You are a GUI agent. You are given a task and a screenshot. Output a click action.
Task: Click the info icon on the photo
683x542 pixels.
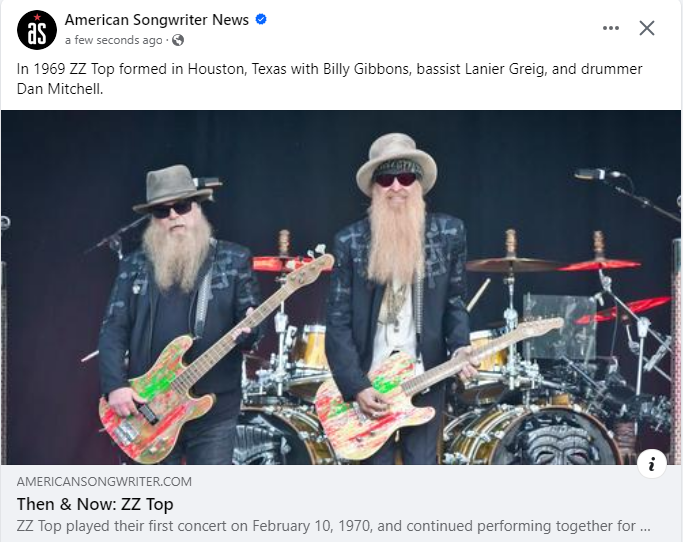tap(652, 464)
